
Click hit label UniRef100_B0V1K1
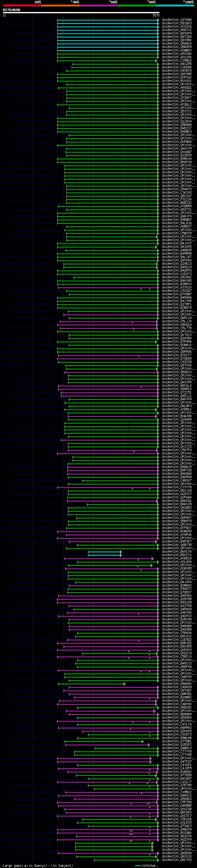pyautogui.click(x=177, y=81)
